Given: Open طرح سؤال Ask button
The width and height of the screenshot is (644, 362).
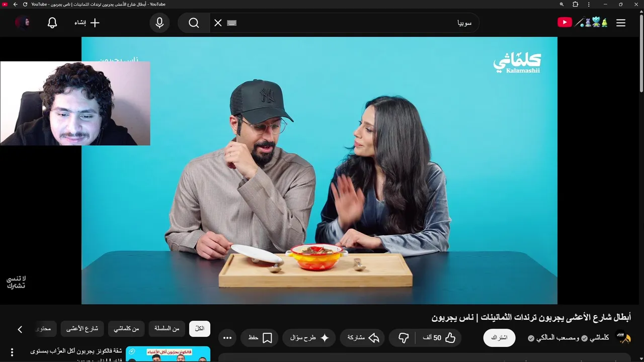Looking at the screenshot, I should [309, 338].
